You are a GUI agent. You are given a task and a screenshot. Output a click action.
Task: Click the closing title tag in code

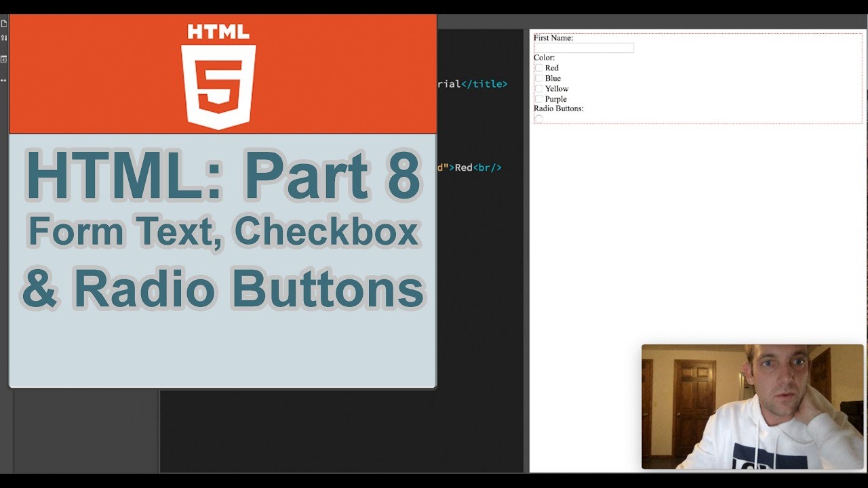point(484,84)
